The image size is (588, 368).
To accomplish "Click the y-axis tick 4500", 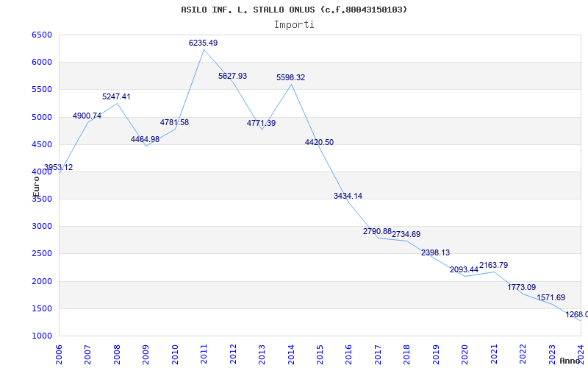I will [x=42, y=144].
